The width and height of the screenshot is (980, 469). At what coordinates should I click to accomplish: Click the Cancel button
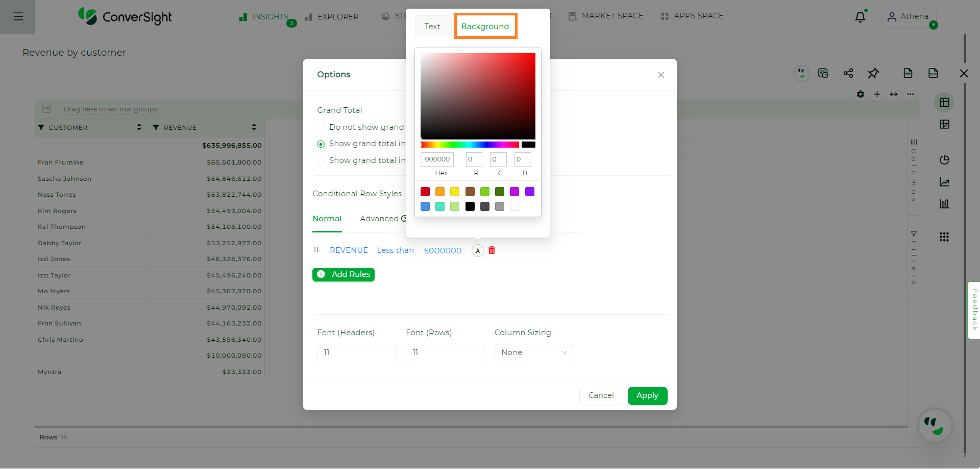601,396
